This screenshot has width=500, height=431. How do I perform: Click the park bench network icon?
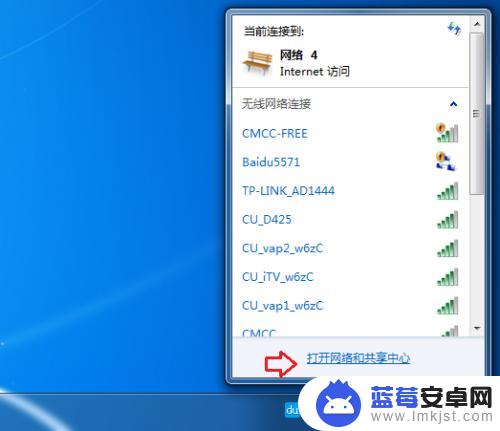click(257, 63)
